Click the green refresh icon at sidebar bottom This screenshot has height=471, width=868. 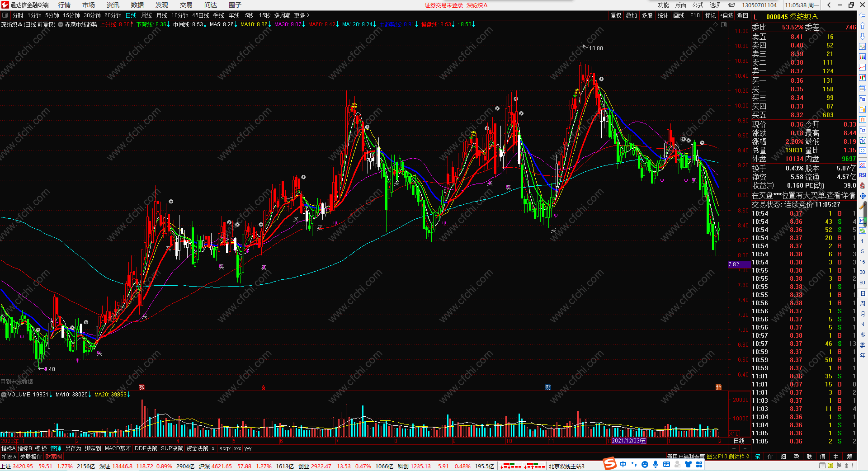pos(863,230)
